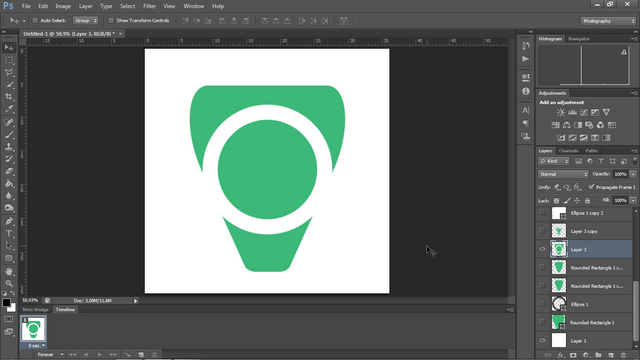Screen dimensions: 640x360
Task: Delete layer with trash icon in Layers panel
Action: 623,355
